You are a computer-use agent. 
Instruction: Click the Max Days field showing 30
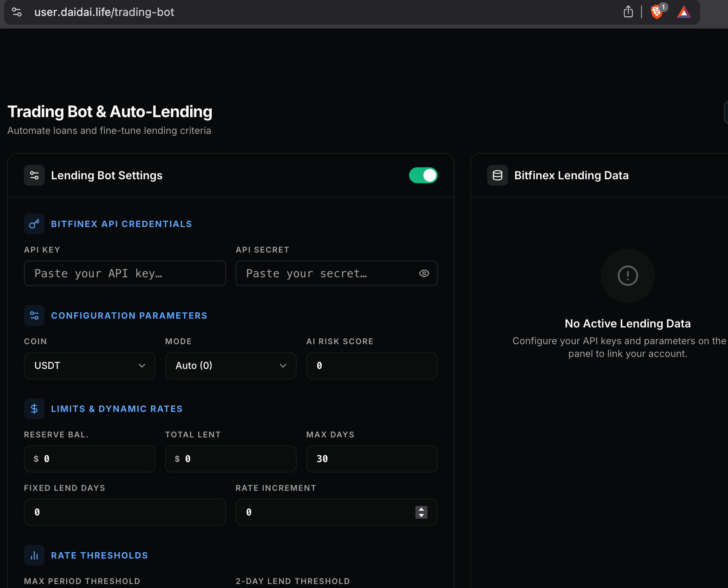(x=372, y=459)
